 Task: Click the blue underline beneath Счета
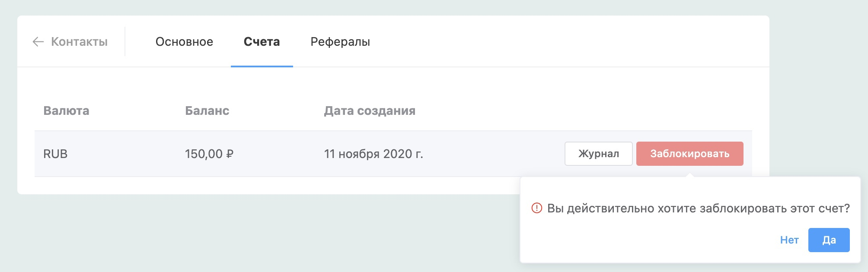click(262, 66)
